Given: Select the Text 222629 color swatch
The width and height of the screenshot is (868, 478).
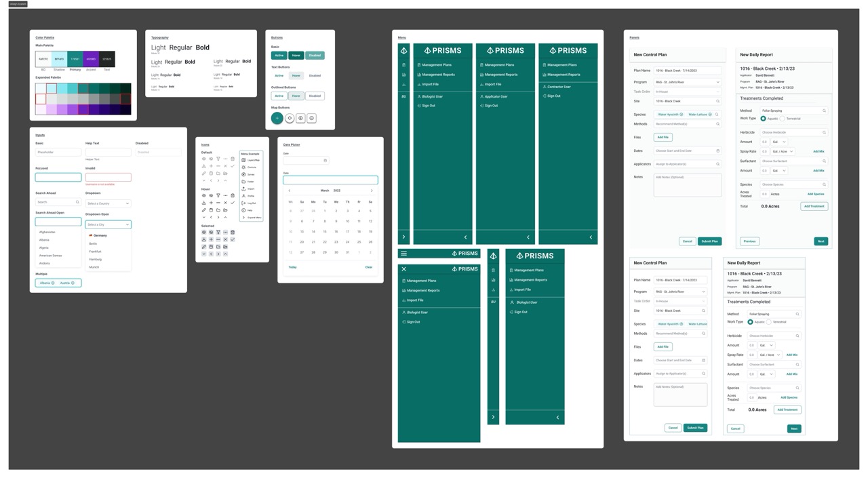Looking at the screenshot, I should point(107,59).
